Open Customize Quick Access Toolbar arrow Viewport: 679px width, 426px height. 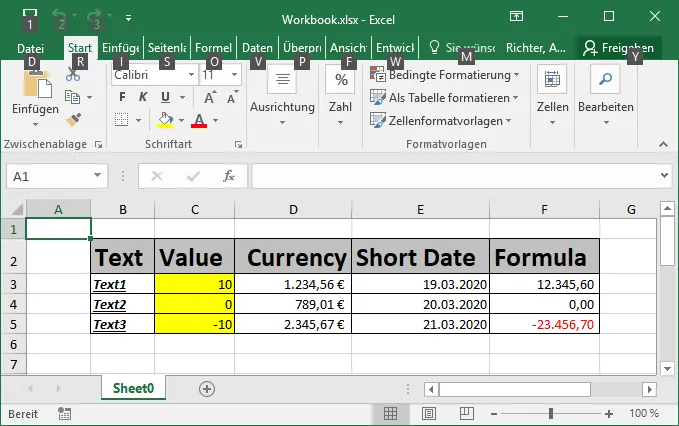tap(128, 18)
